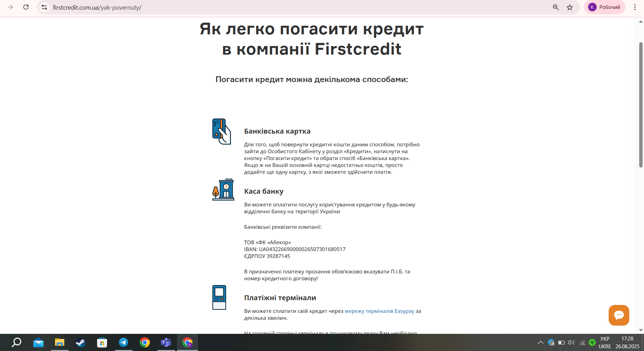Open Microsoft Teams in taskbar
The image size is (644, 351).
166,342
